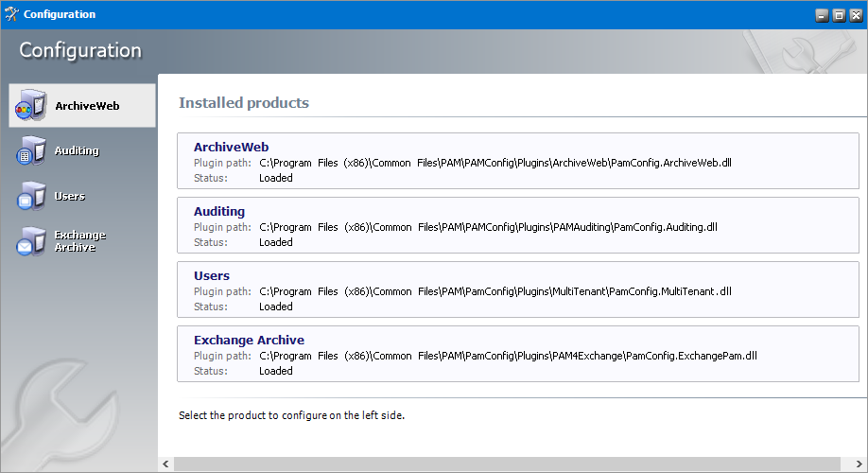
Task: Switch to the Auditing section label
Action: pyautogui.click(x=77, y=150)
